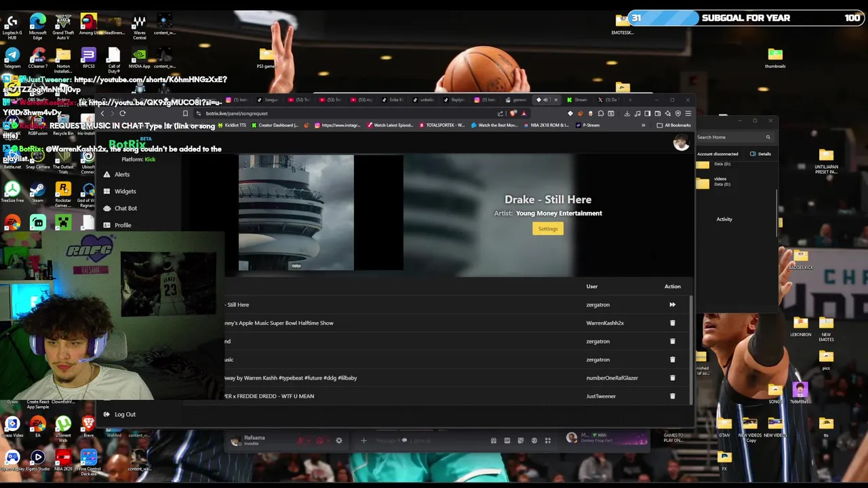This screenshot has width=868, height=488.
Task: Open the All Bookmarks folder
Action: coord(673,125)
